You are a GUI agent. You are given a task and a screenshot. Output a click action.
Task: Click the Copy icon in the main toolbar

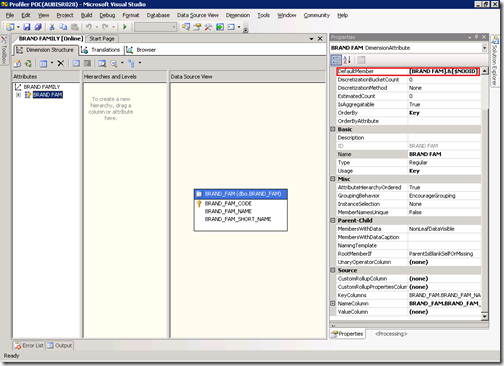(x=63, y=27)
